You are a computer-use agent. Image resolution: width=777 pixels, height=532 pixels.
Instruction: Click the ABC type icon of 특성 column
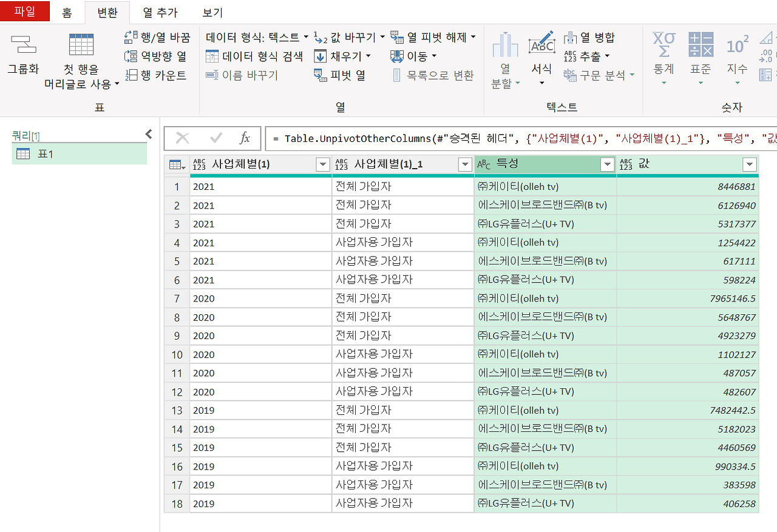click(x=484, y=164)
